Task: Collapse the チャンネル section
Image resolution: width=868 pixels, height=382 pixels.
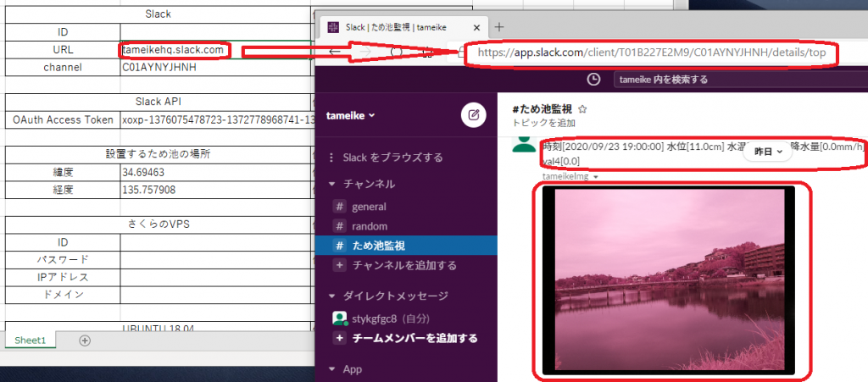Action: click(x=332, y=184)
